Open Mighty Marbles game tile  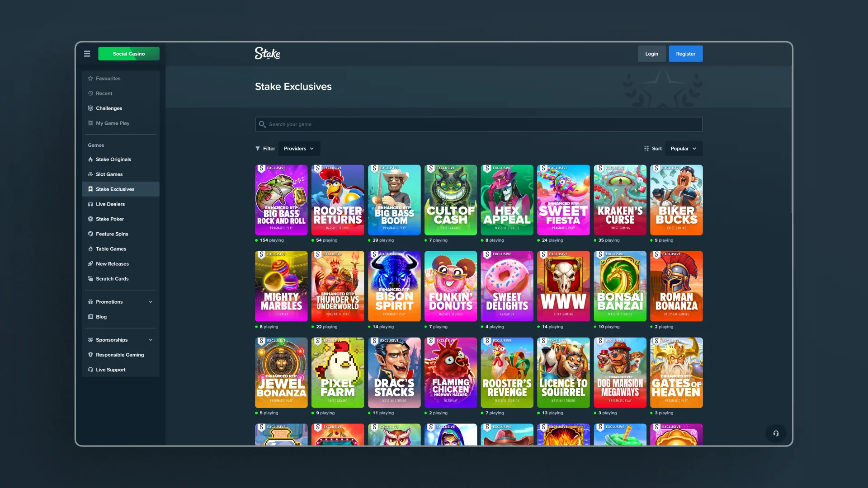(x=281, y=286)
